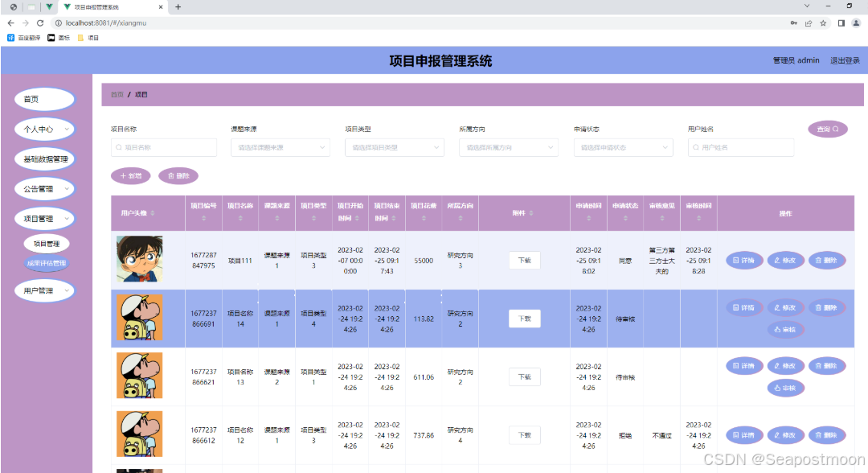This screenshot has width=868, height=473.
Task: Click the 审核 review icon on 项目名称14 row
Action: click(x=785, y=330)
